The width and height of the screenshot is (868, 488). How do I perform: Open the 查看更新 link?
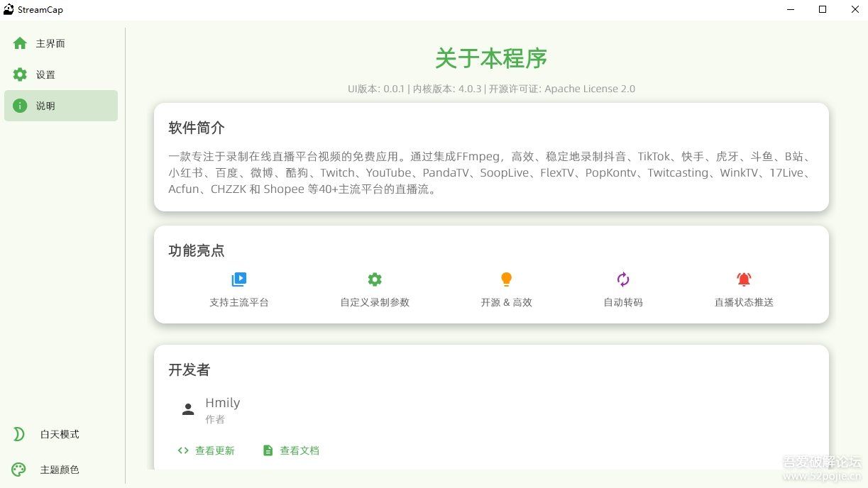click(206, 450)
